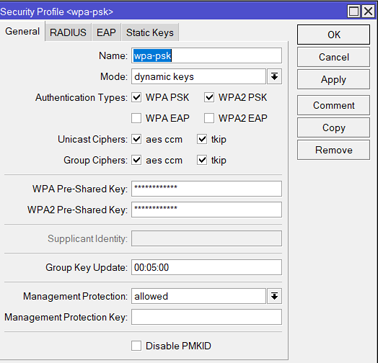Select the Static Keys tab
The width and height of the screenshot is (378, 363).
tap(150, 32)
